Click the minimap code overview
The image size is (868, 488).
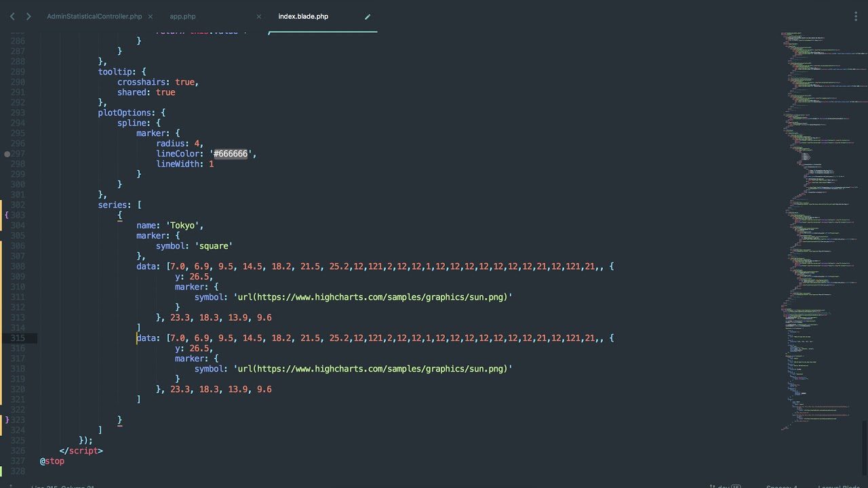click(821, 203)
